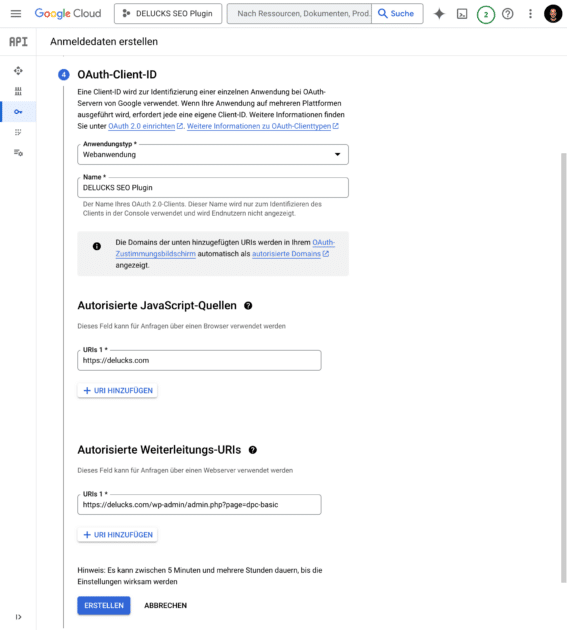Add a URI under Weiterleitungs-URIs
Viewport: 567px width, 630px height.
pos(117,535)
